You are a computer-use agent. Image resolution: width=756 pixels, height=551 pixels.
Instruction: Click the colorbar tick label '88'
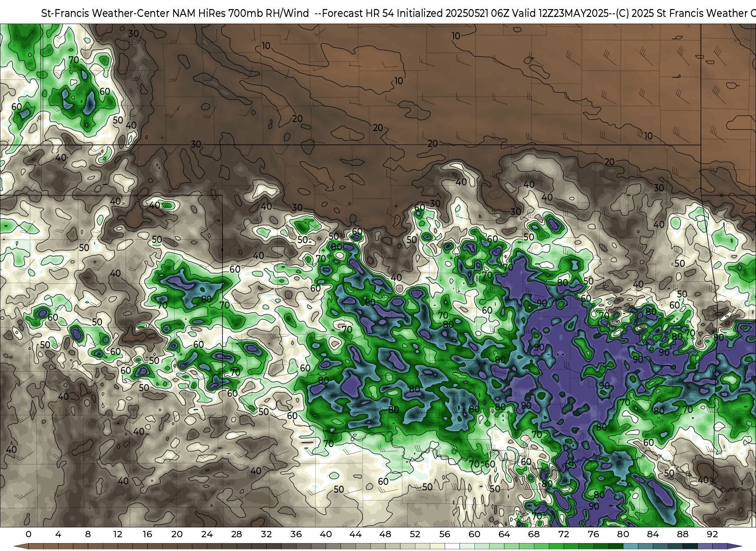682,534
